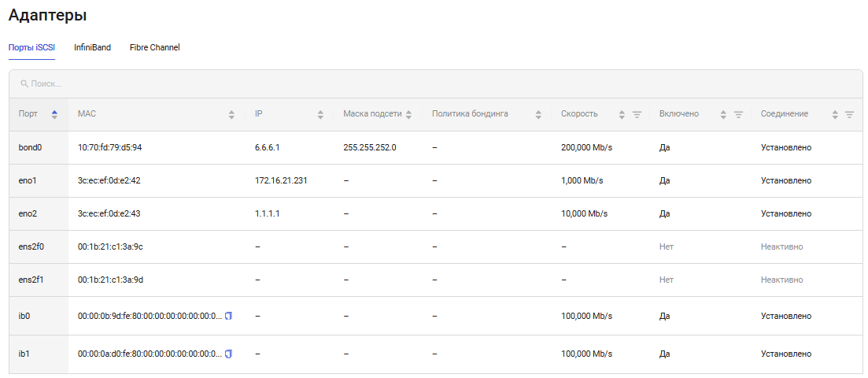Open the Включено column filter
The width and height of the screenshot is (868, 378).
click(x=738, y=114)
